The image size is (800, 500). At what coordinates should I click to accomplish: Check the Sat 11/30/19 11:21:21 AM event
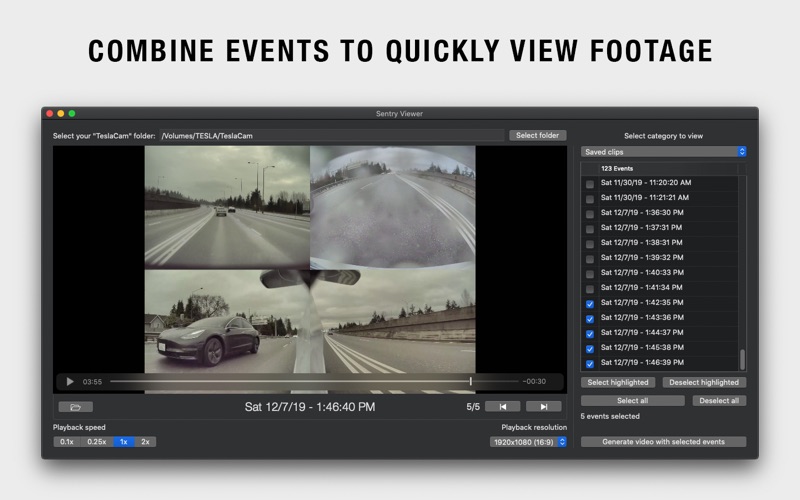coord(590,198)
